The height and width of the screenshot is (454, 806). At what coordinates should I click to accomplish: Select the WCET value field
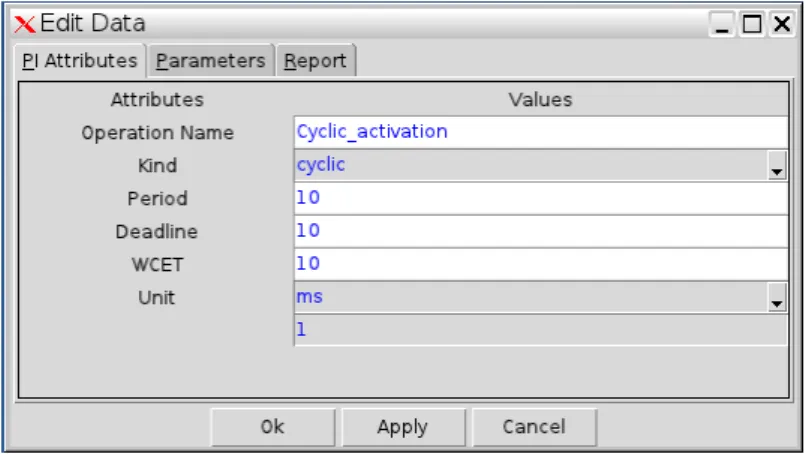click(x=541, y=264)
